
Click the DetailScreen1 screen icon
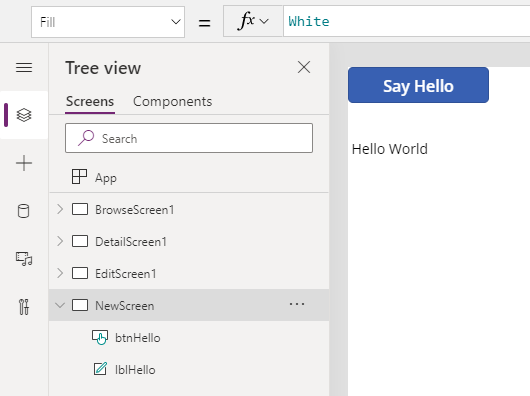(80, 241)
